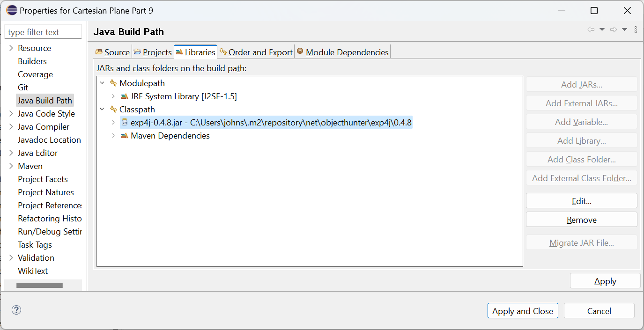The image size is (644, 330).
Task: Switch to the Order and Export tab
Action: click(256, 52)
